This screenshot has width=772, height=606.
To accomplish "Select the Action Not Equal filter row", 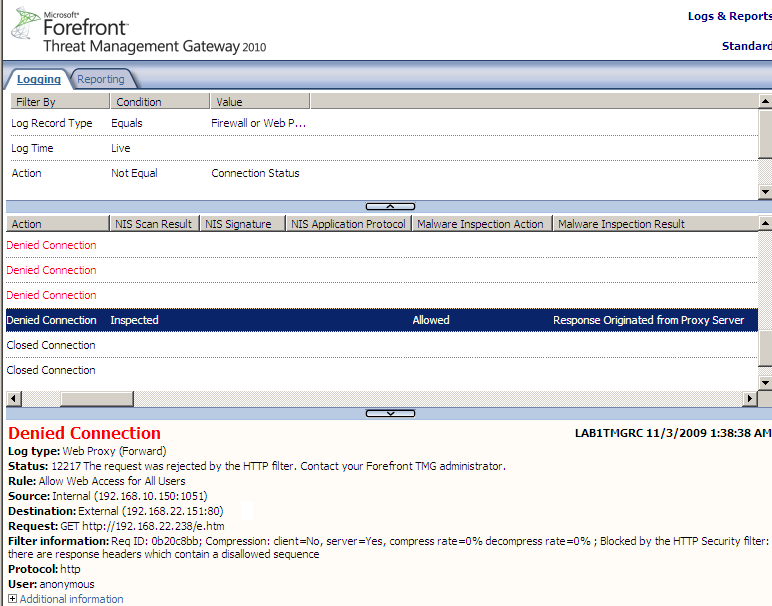I will coord(382,173).
